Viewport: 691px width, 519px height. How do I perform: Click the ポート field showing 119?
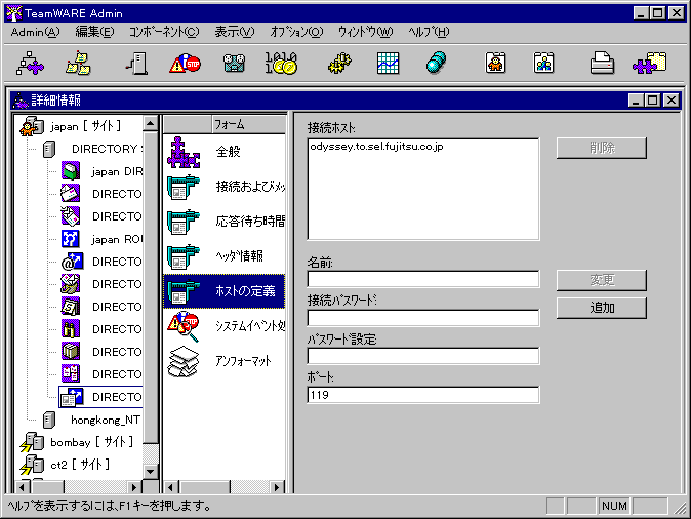(x=423, y=395)
